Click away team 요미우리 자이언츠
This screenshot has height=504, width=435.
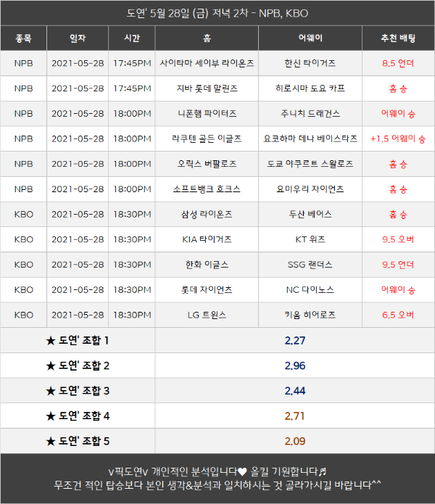click(x=310, y=189)
